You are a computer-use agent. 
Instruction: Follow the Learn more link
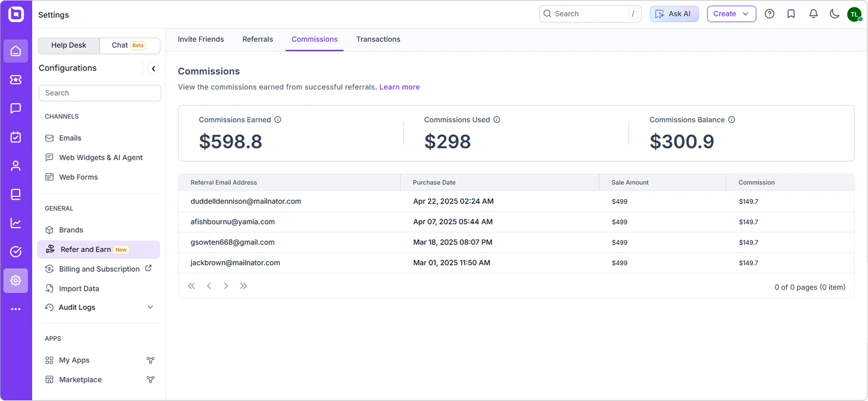[399, 87]
